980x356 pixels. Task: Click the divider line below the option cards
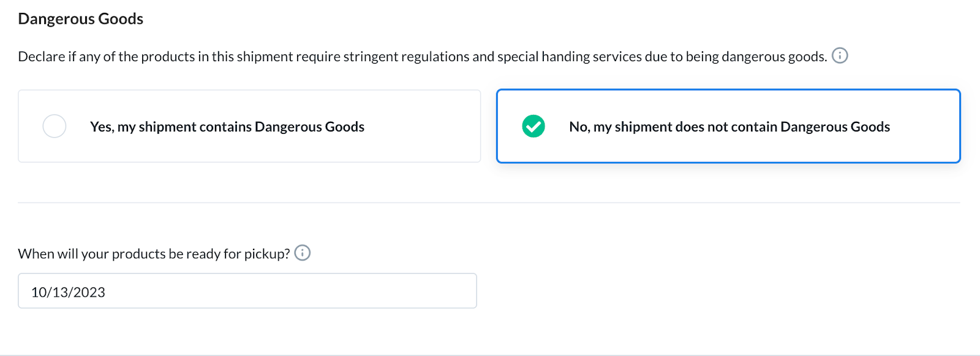click(x=489, y=202)
